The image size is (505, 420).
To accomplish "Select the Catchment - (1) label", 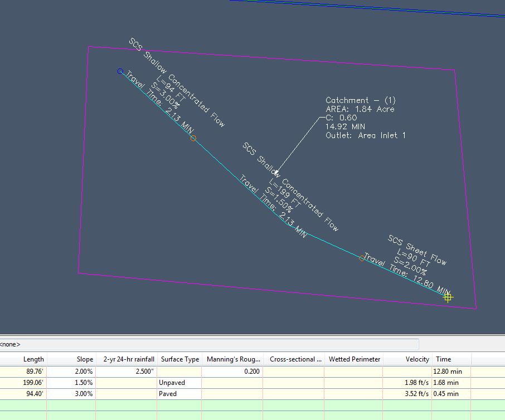I will coord(361,100).
